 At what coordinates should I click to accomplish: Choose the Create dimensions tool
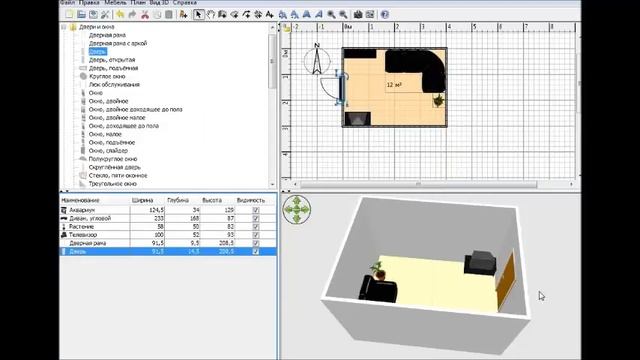258,15
